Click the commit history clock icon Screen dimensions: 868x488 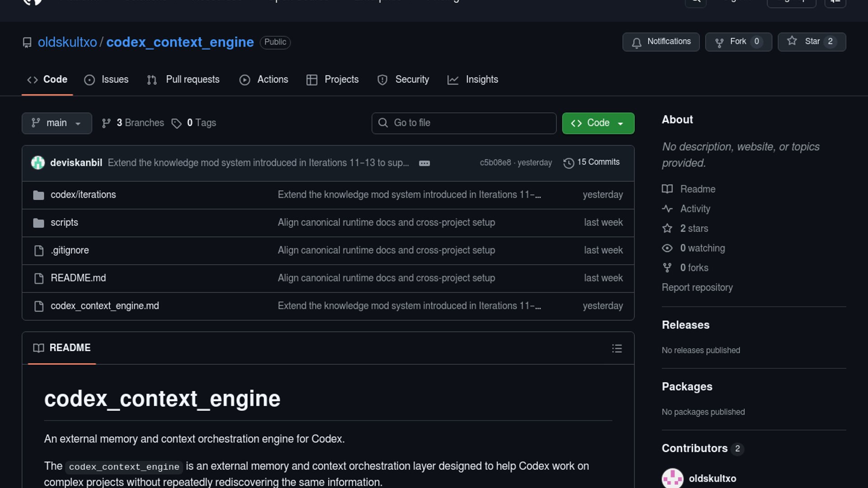click(x=568, y=163)
